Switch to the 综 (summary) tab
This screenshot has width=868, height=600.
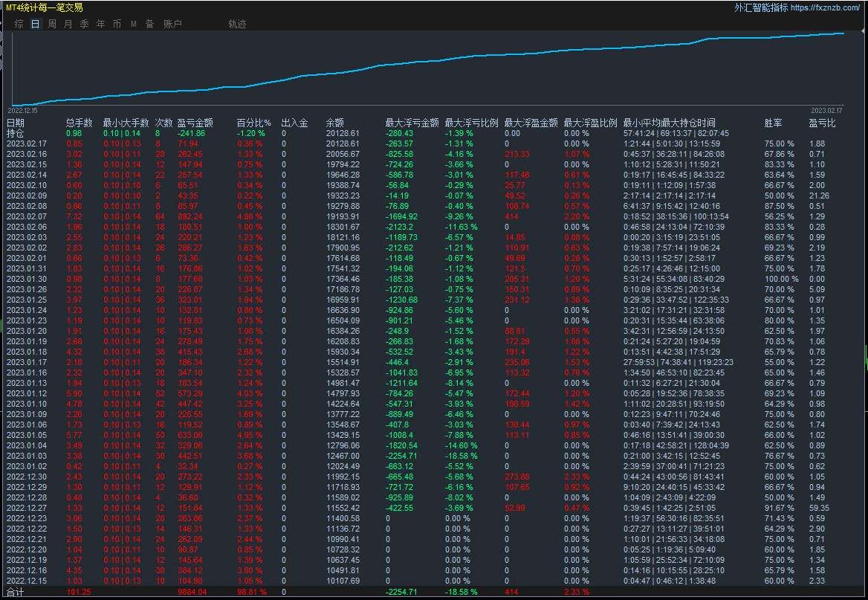[19, 24]
